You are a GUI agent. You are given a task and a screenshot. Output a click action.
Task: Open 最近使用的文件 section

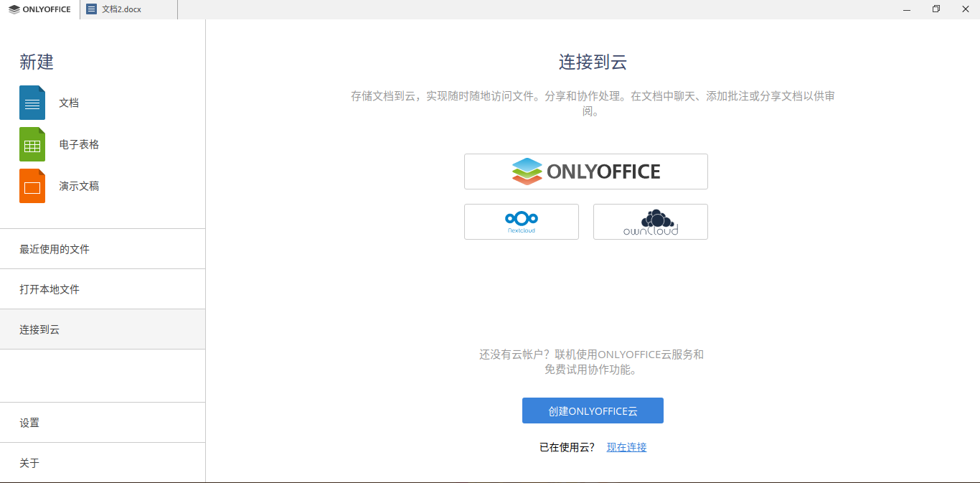[x=103, y=249]
